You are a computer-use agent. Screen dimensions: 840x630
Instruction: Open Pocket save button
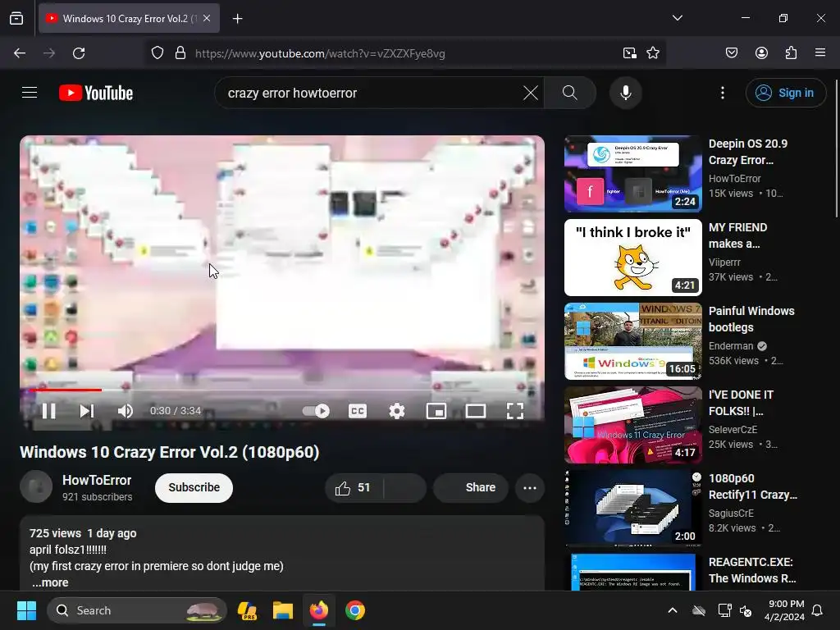tap(731, 53)
